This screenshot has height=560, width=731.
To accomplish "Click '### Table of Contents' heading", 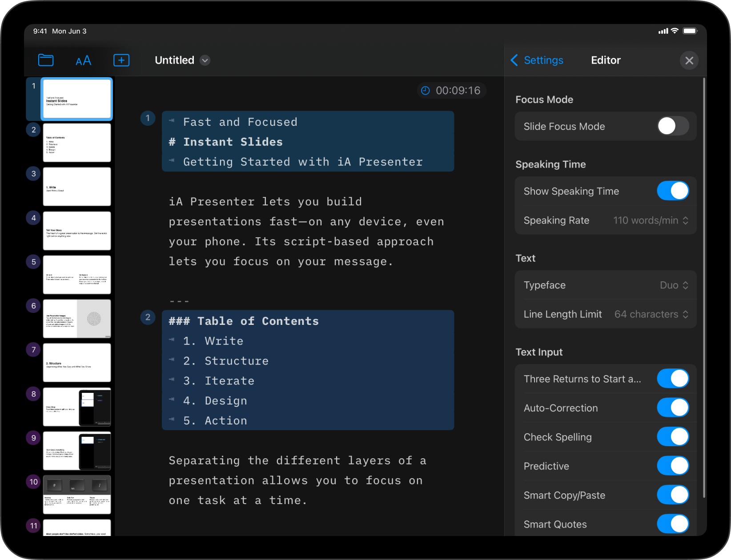I will (x=244, y=321).
